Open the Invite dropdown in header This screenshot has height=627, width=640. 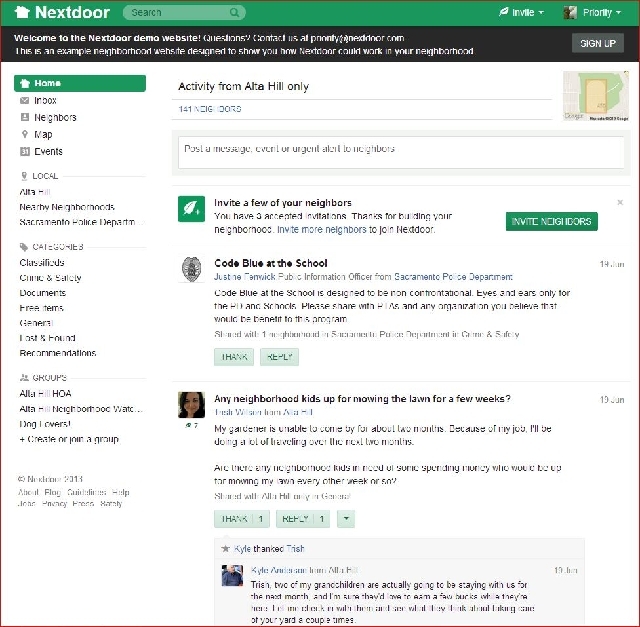pos(522,13)
